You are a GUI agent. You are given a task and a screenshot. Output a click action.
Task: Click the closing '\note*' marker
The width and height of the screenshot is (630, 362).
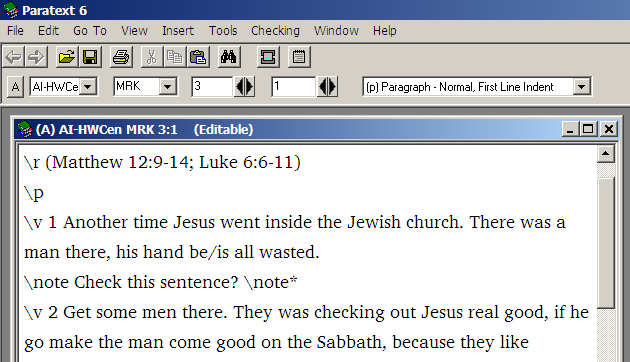[271, 282]
